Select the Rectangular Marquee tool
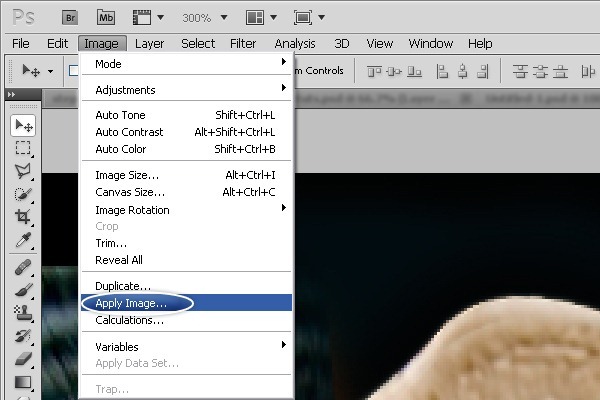 (x=23, y=148)
